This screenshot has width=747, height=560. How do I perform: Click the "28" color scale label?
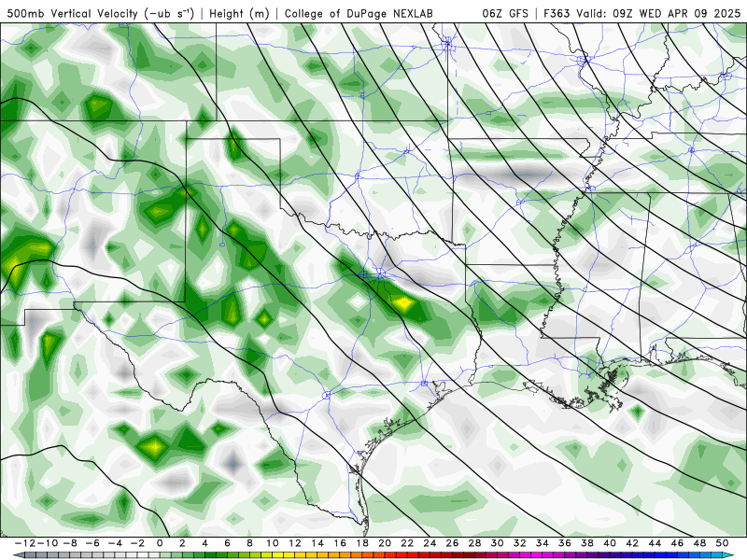pyautogui.click(x=474, y=543)
